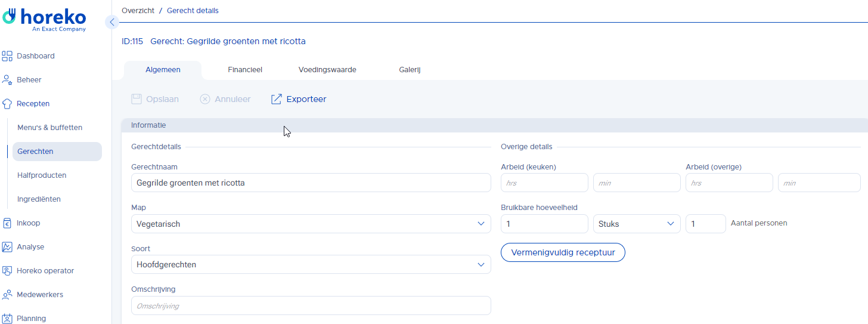Go to Overzicht breadcrumb link
The height and width of the screenshot is (324, 868).
pos(138,11)
